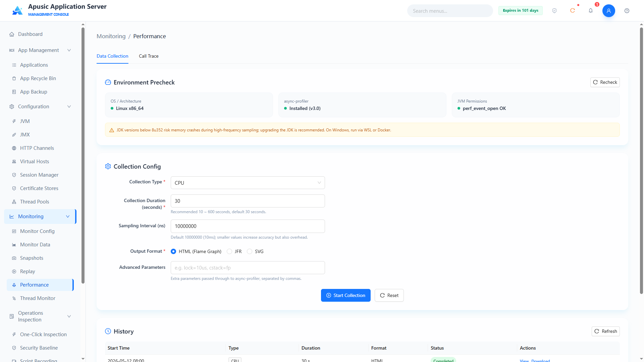This screenshot has width=644, height=362.
Task: Click the Apusic logo icon
Action: click(x=17, y=10)
